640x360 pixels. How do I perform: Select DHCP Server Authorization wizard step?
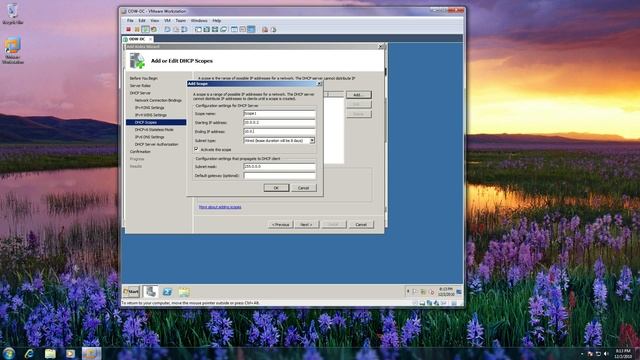click(x=156, y=144)
